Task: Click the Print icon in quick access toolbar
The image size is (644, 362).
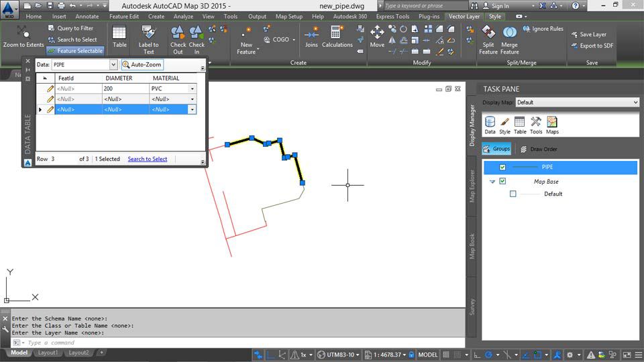Action: pyautogui.click(x=61, y=6)
